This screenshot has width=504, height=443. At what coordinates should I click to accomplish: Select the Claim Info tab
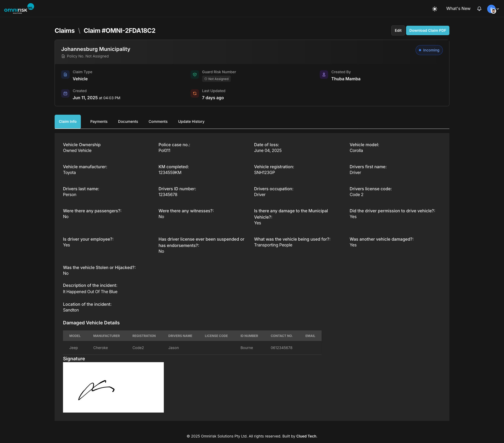click(68, 122)
